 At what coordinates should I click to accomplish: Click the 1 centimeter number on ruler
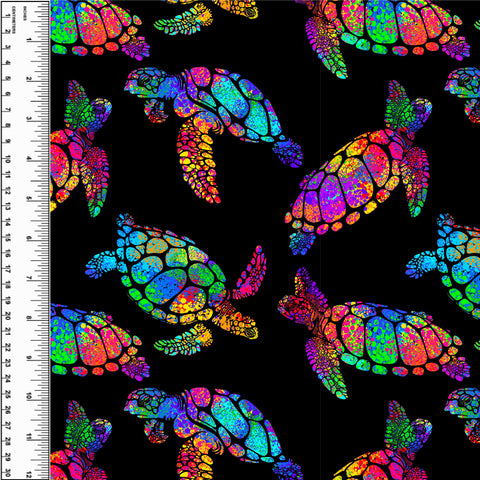(7, 16)
